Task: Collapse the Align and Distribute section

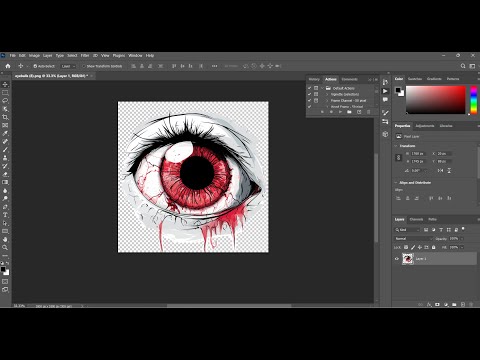Action: [x=396, y=183]
